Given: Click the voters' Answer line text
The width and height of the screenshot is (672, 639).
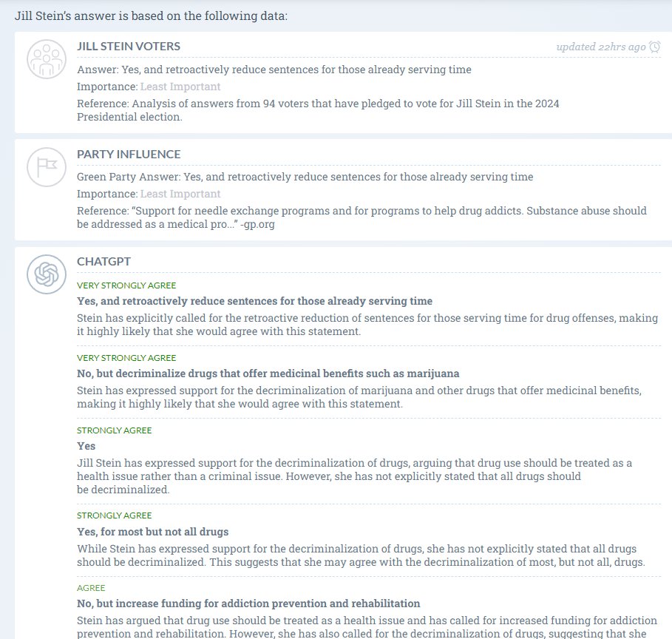Looking at the screenshot, I should 274,70.
